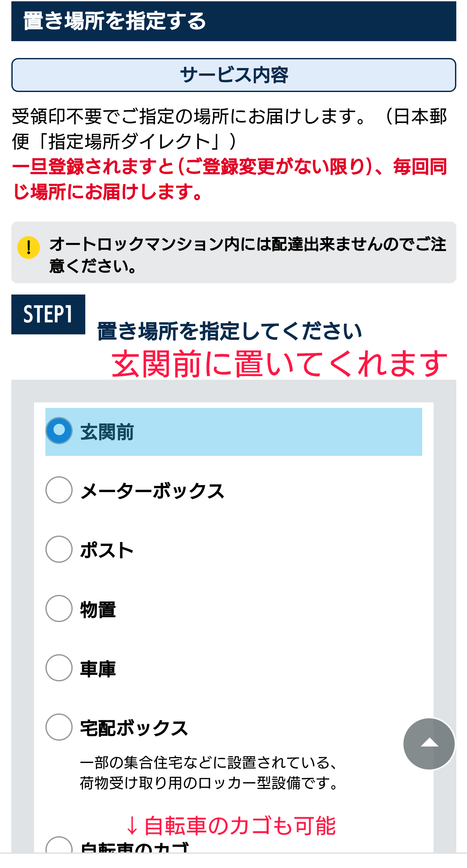Click the 車庫 label text
This screenshot has width=467, height=868.
98,669
